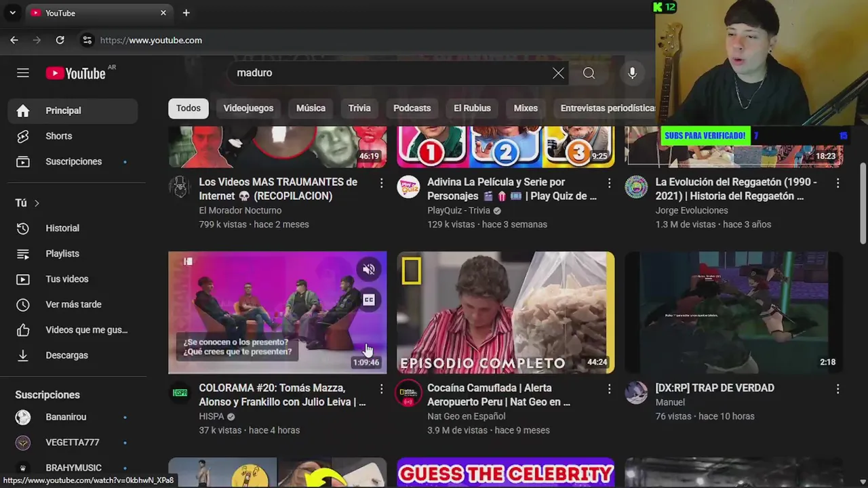Play Cocaína Camuflada episode thumbnail
Viewport: 868px width, 488px height.
[x=505, y=312]
